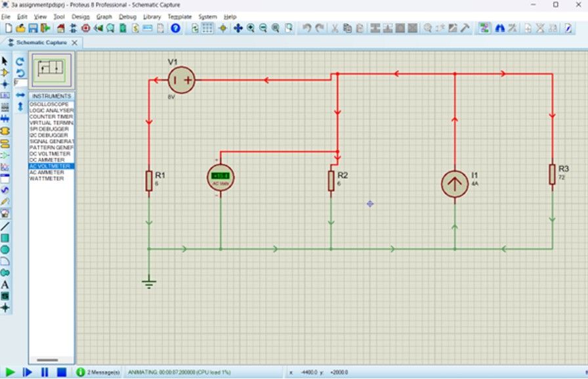This screenshot has width=588, height=379.
Task: Select DC VOLTMETER in the instruments list
Action: click(x=51, y=154)
